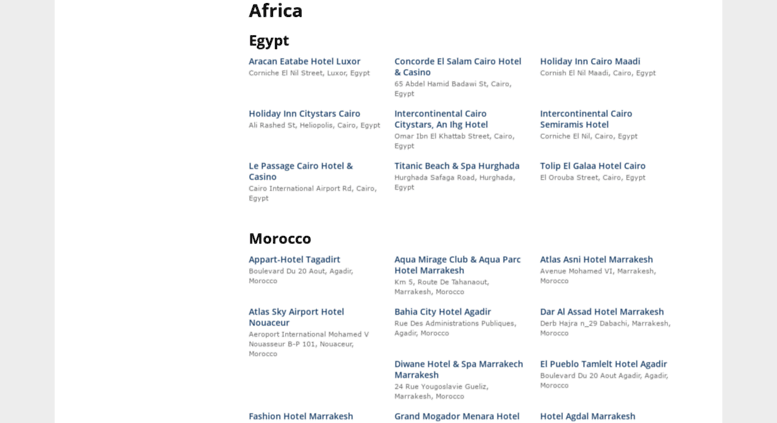Select Atlas Sky Airport Hotel Nouaceur
This screenshot has height=423, width=777.
click(x=296, y=317)
